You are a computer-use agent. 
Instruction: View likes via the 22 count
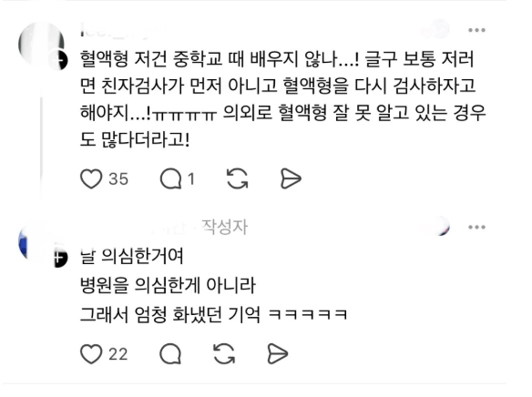click(x=118, y=354)
